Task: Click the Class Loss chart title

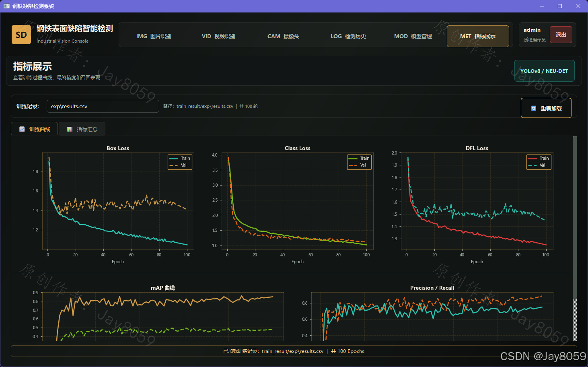Action: point(298,148)
